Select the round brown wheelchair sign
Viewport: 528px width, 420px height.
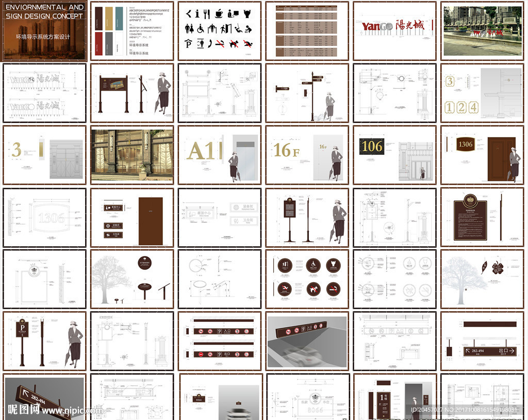[x=313, y=266]
